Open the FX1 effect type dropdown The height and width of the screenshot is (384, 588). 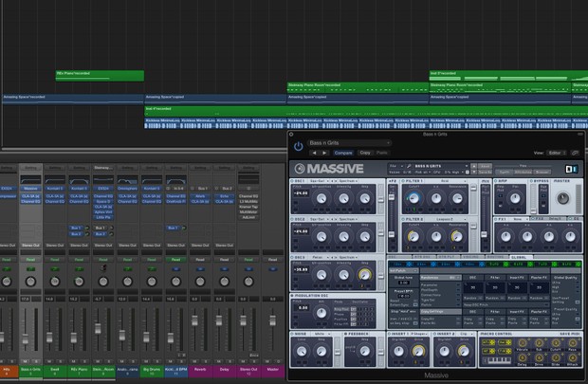point(519,219)
